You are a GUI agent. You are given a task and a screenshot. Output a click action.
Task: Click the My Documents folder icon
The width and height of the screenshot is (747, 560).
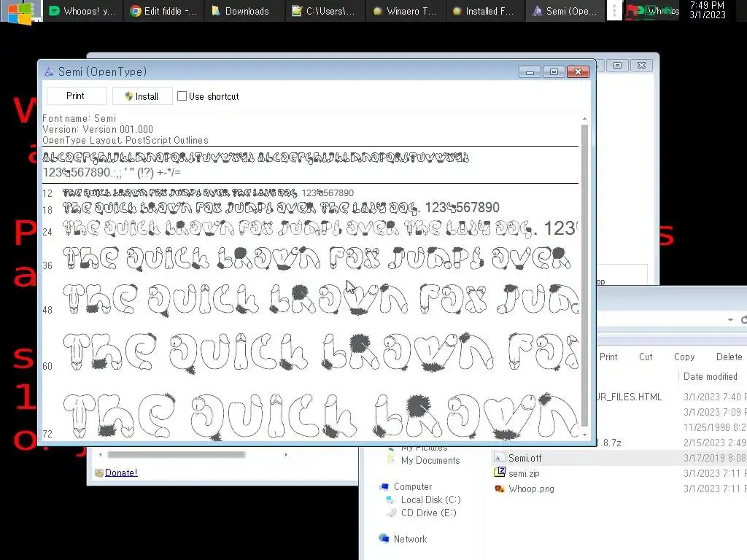click(x=391, y=459)
